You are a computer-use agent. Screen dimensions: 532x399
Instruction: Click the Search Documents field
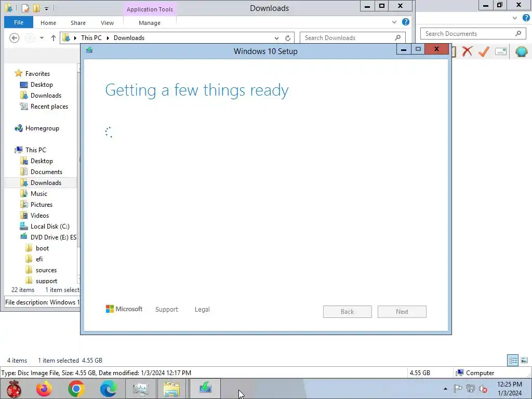coord(473,34)
